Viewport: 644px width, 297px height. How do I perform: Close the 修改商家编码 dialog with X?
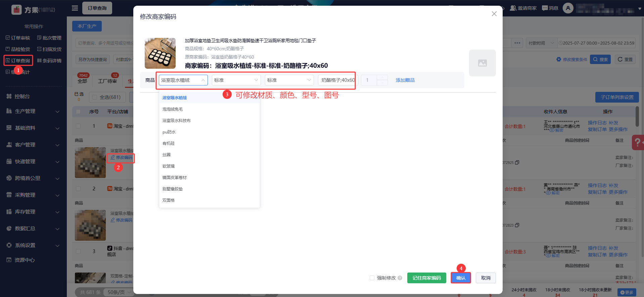494,14
